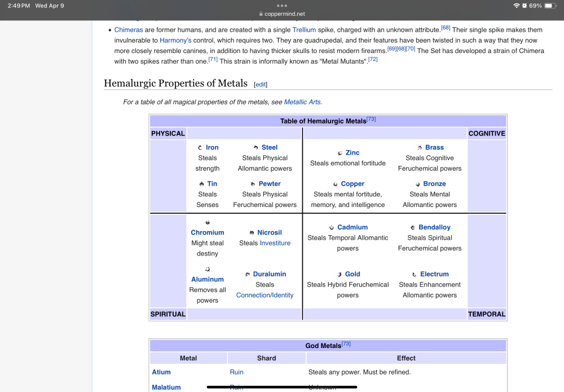Open the Metallic Arts link
Screen dimensions: 564x392
point(302,102)
